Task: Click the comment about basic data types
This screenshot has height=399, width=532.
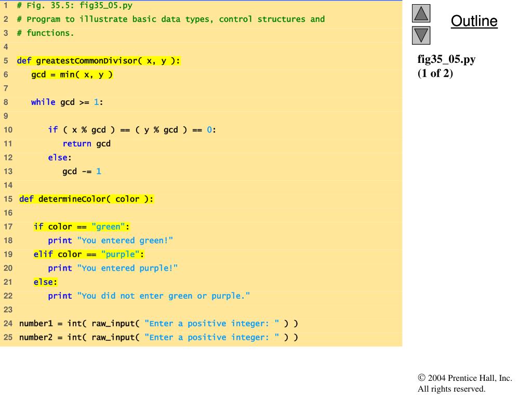Action: 170,19
